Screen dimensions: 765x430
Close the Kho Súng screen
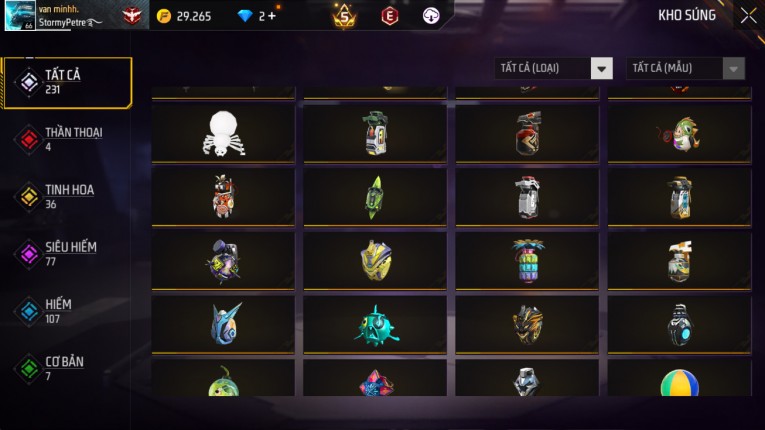click(x=748, y=16)
